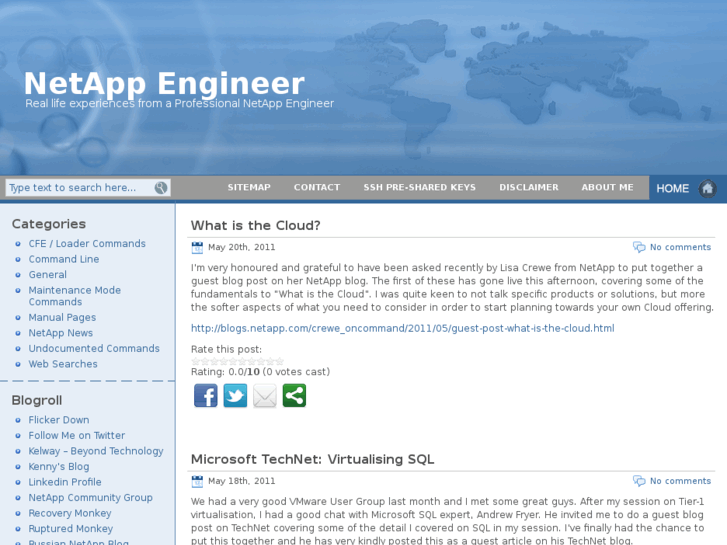Viewport: 727px width, 545px height.
Task: Click the Home house icon
Action: (x=708, y=189)
